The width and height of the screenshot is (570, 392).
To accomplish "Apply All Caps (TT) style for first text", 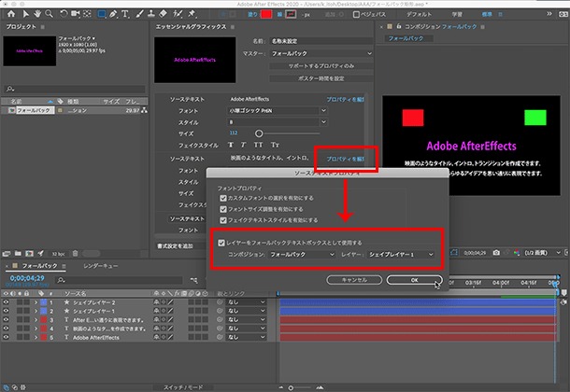I will pos(258,145).
